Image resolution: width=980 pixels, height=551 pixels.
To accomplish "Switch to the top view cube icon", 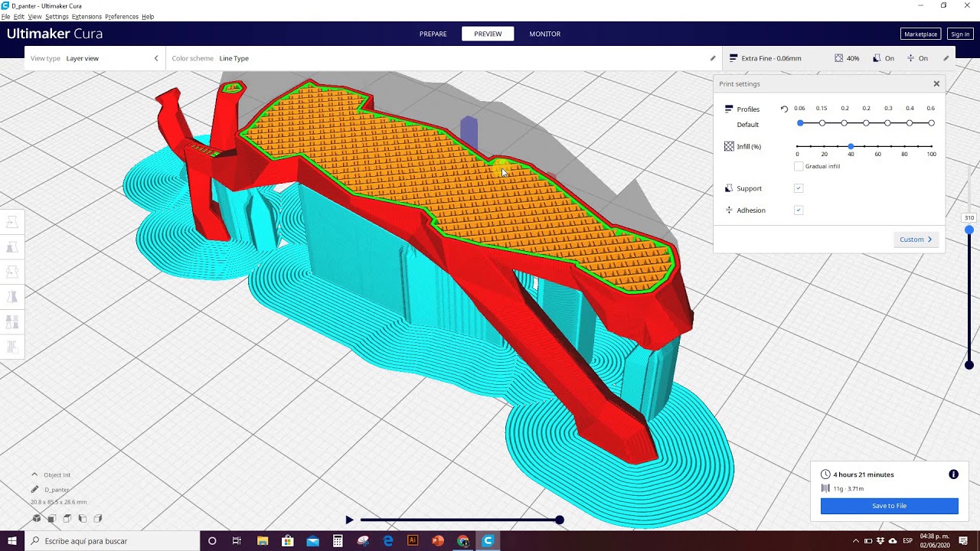I will (x=67, y=518).
